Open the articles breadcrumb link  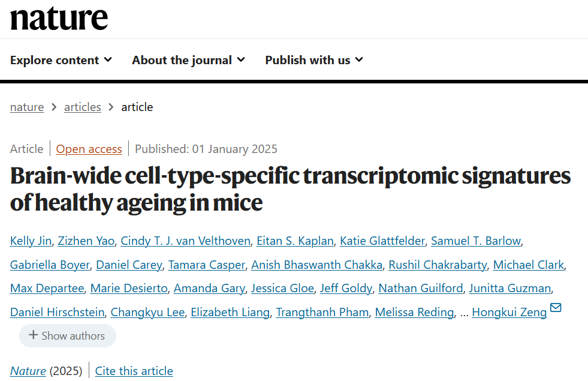83,107
